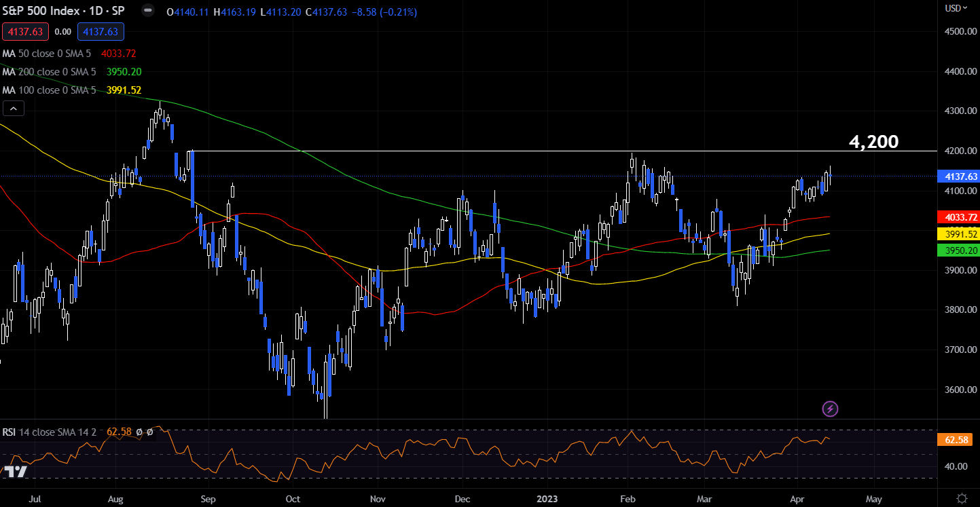Viewport: 980px width, 507px height.
Task: Collapse the indicator legend with the arrow
Action: coord(13,107)
